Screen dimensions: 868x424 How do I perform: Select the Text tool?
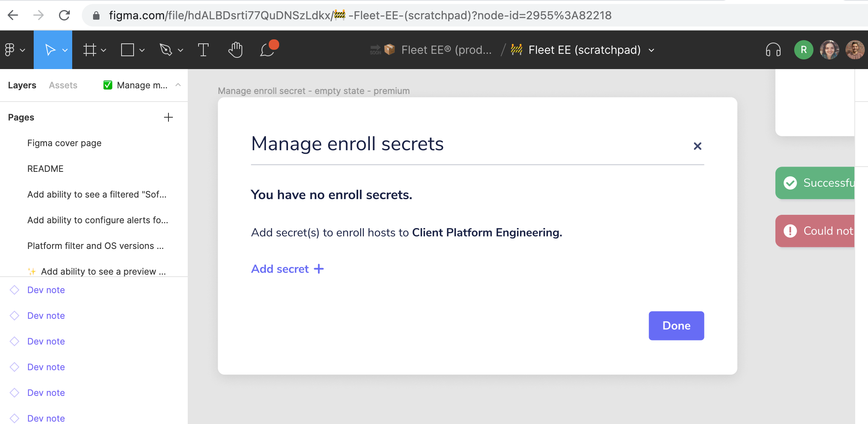(x=203, y=49)
